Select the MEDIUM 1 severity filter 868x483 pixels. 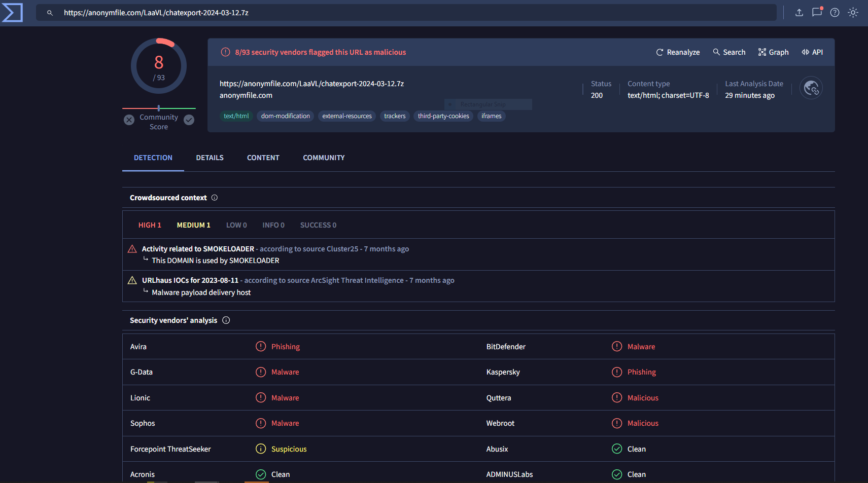[x=193, y=225]
